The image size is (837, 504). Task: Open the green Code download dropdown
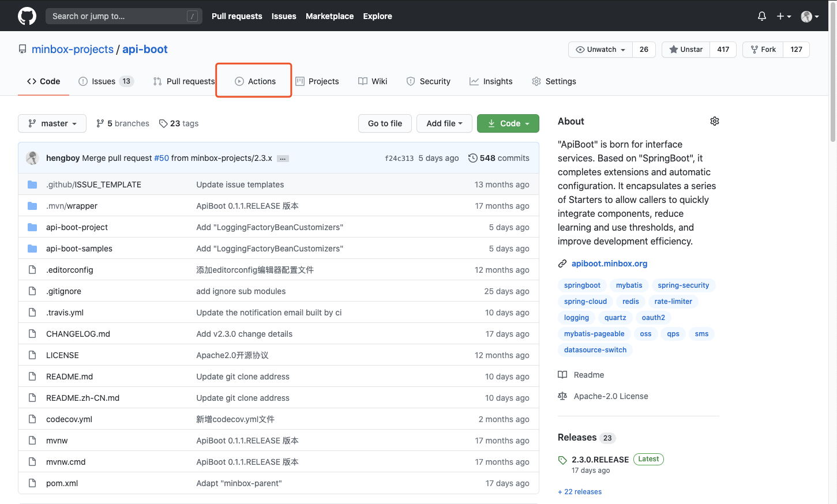point(508,123)
